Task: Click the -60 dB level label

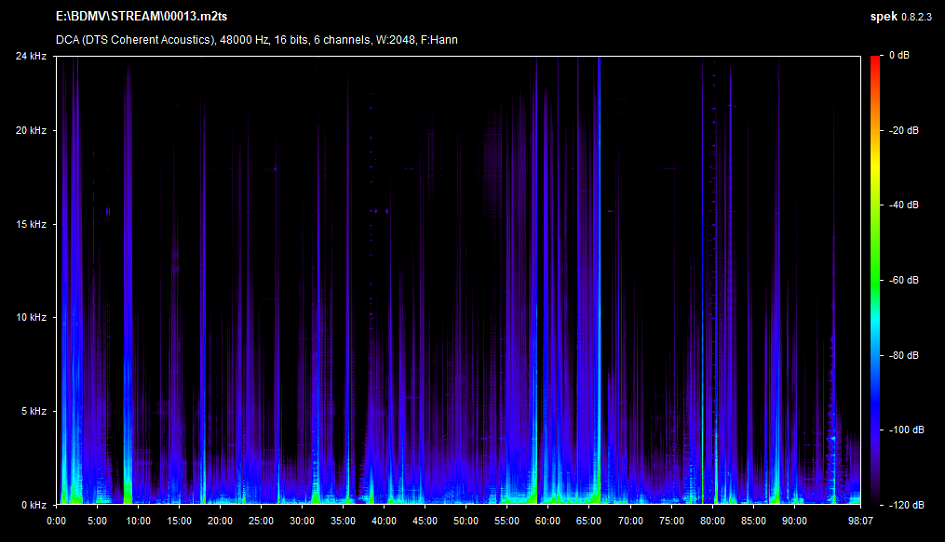Action: pyautogui.click(x=904, y=280)
